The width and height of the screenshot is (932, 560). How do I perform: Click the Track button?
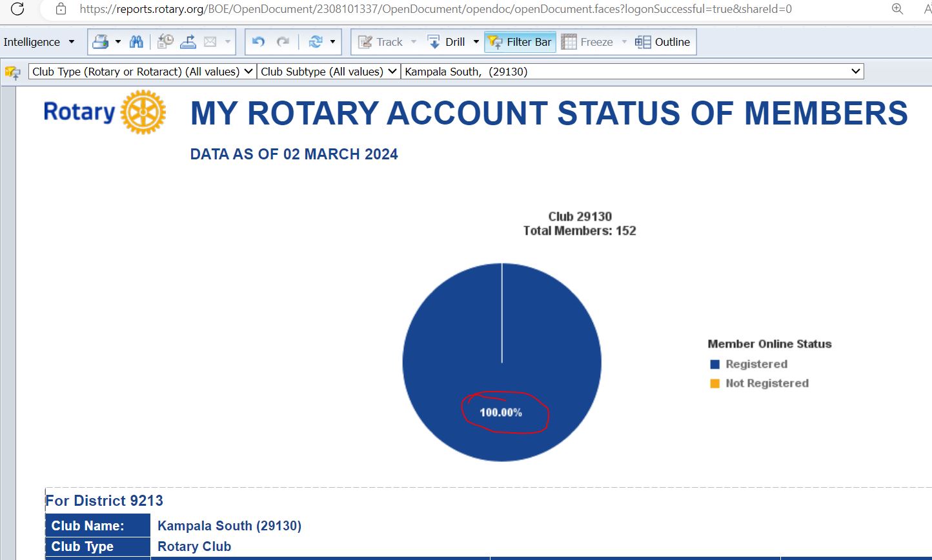point(381,42)
